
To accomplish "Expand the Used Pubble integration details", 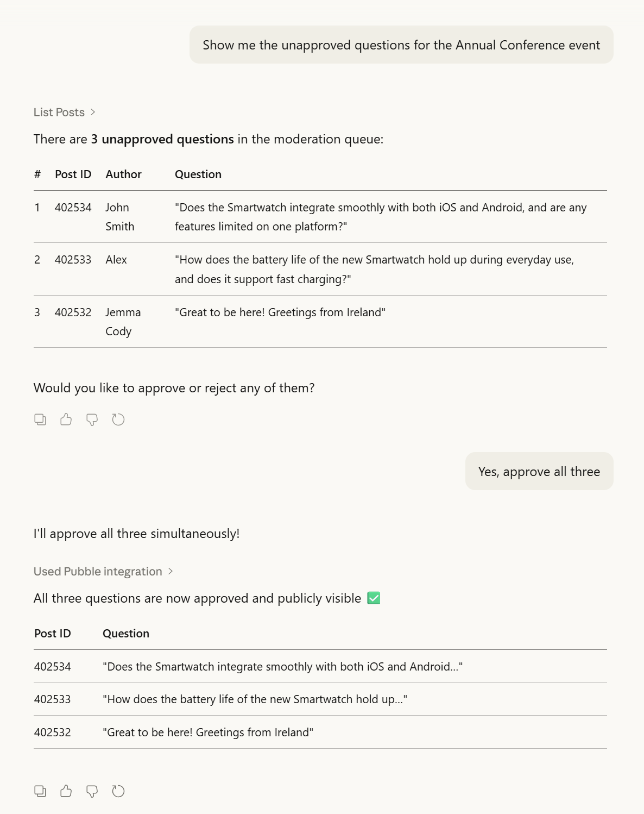I will (98, 572).
